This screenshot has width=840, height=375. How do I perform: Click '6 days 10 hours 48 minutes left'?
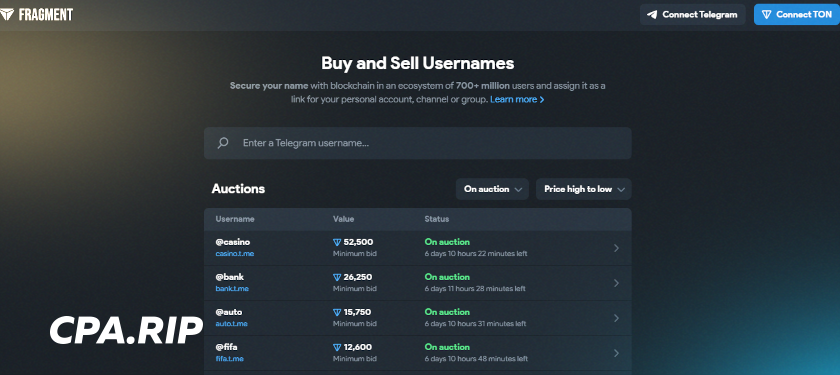476,359
